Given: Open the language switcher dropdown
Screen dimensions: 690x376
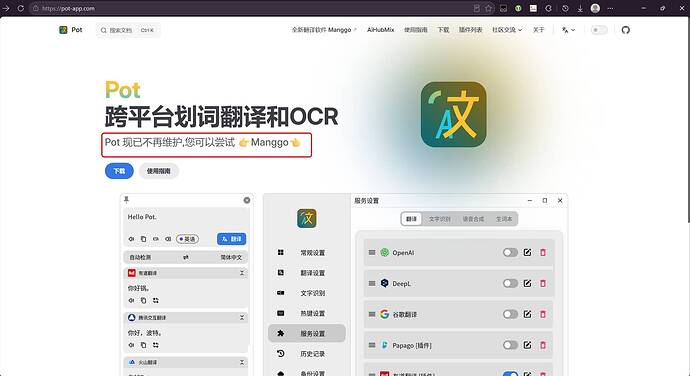Looking at the screenshot, I should coord(568,30).
